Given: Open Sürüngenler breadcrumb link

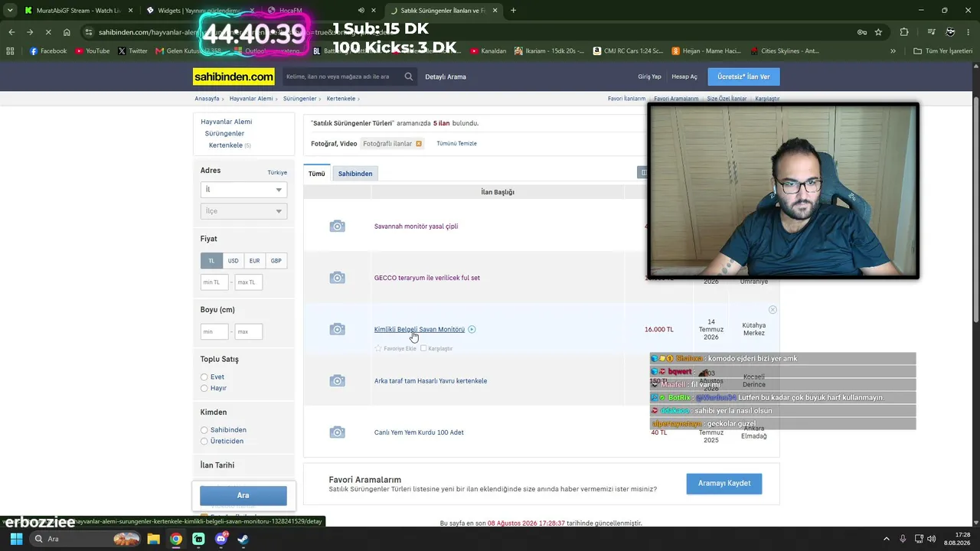Looking at the screenshot, I should point(299,99).
